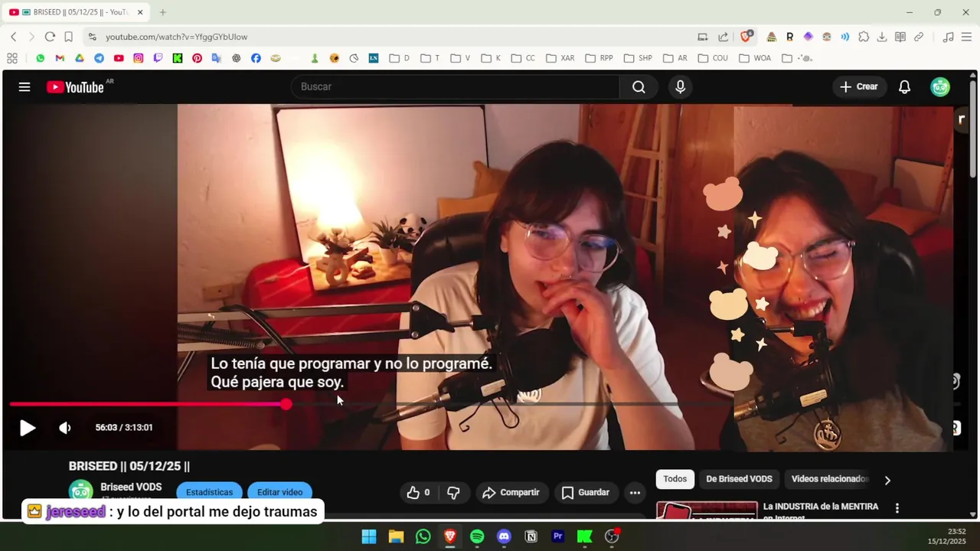Open Pinterest bookmark
Screen dimensions: 980x551
(197, 58)
